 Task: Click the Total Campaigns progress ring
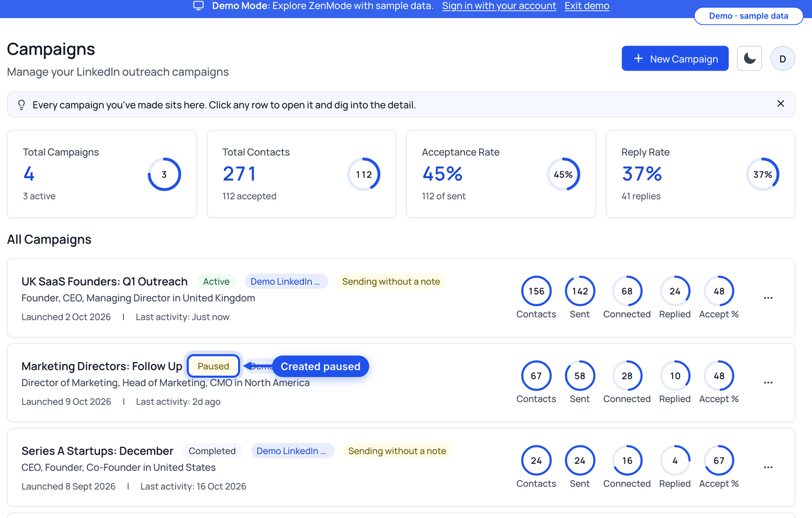[x=164, y=174]
